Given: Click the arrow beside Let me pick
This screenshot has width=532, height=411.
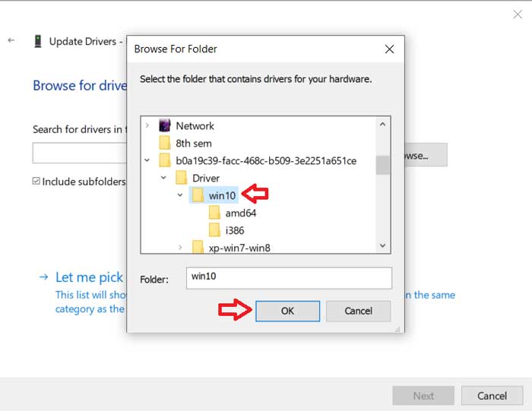Looking at the screenshot, I should [43, 277].
